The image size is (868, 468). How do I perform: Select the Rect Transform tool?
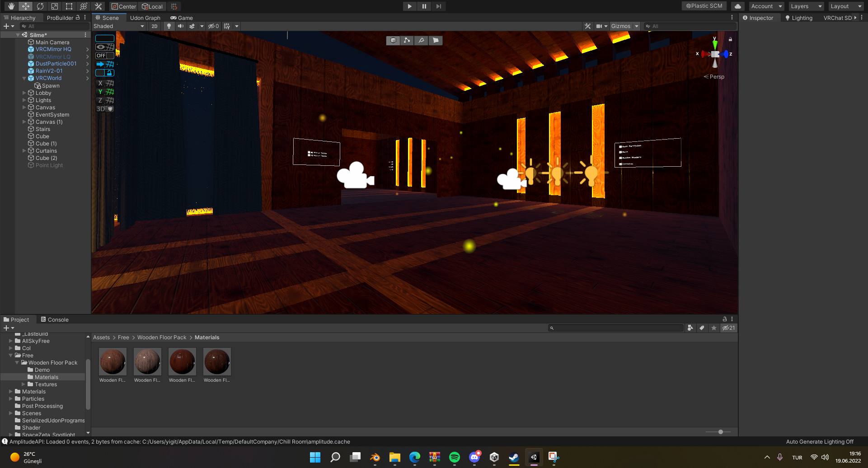click(69, 6)
